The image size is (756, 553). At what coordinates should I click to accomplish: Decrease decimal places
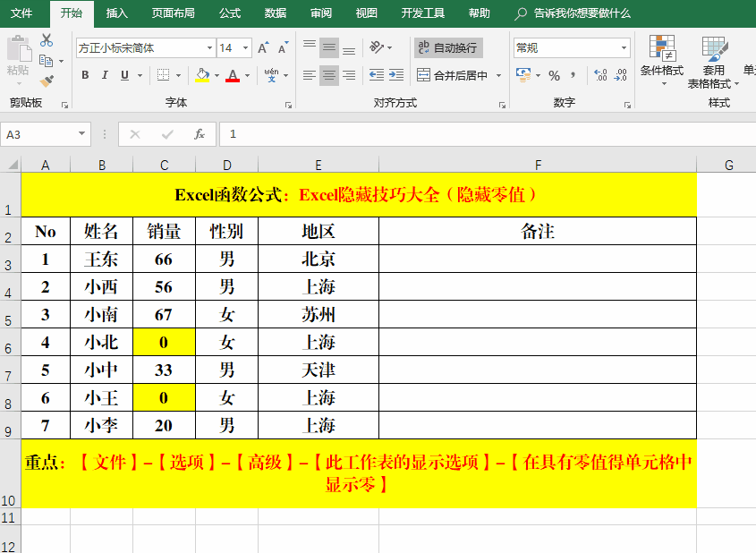[621, 75]
